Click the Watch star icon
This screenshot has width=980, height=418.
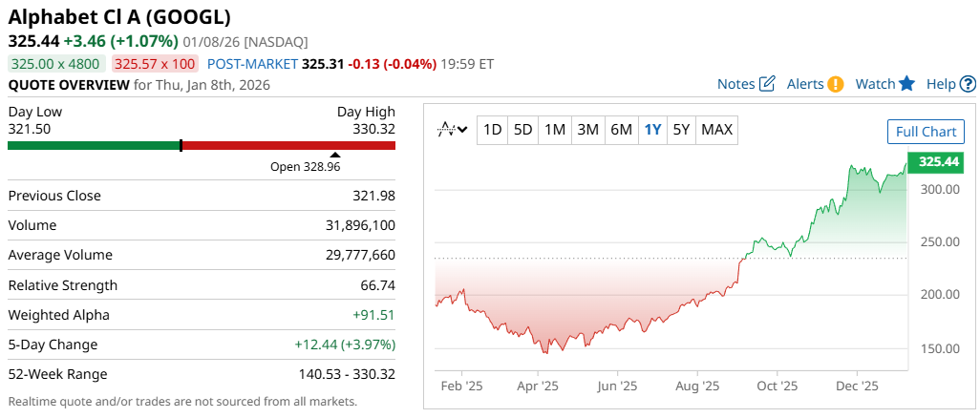coord(906,84)
